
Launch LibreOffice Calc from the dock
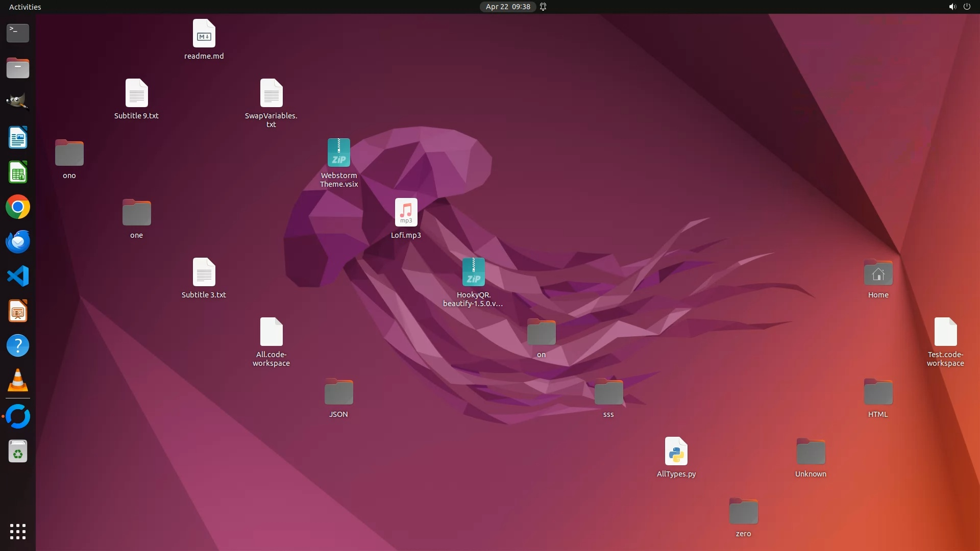[18, 172]
